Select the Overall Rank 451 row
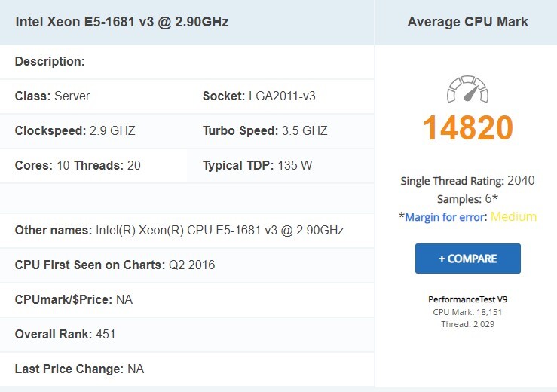Image resolution: width=557 pixels, height=392 pixels. click(x=66, y=334)
